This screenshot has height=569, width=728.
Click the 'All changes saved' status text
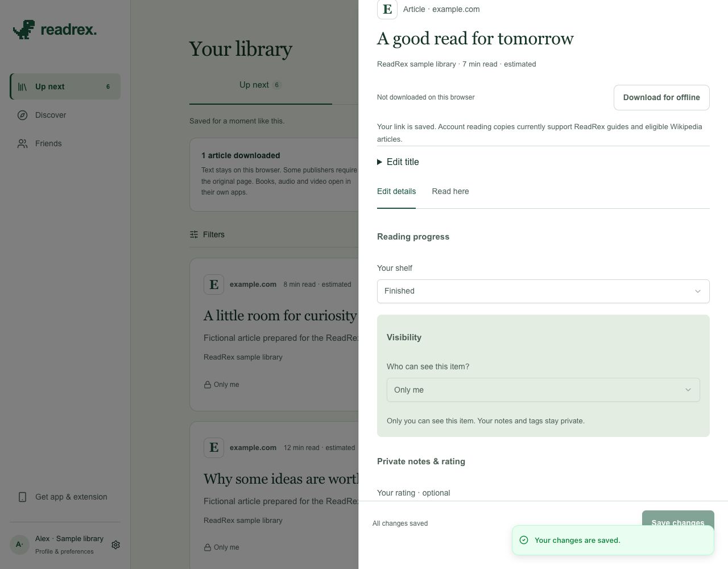[x=400, y=523]
